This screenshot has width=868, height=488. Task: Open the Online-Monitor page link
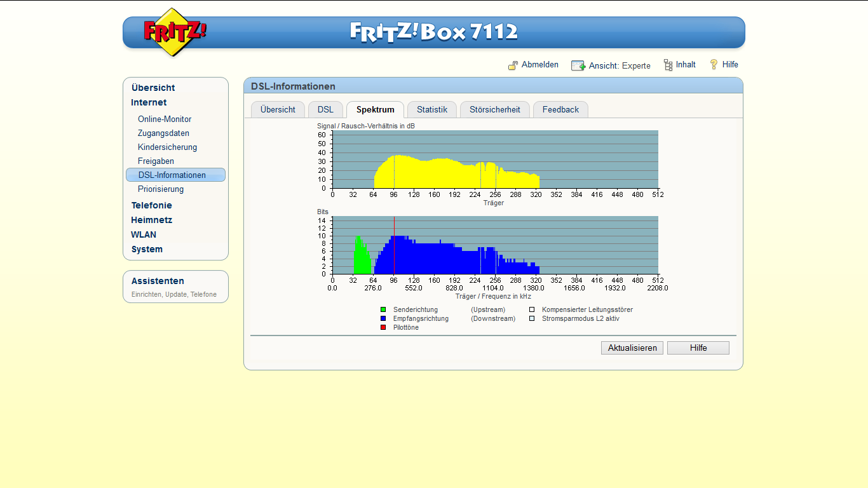click(x=165, y=119)
